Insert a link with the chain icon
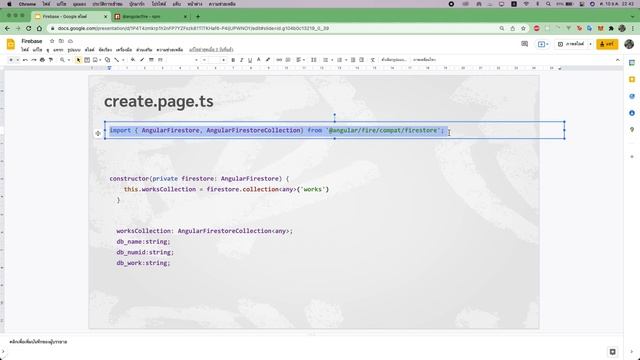 coord(279,60)
